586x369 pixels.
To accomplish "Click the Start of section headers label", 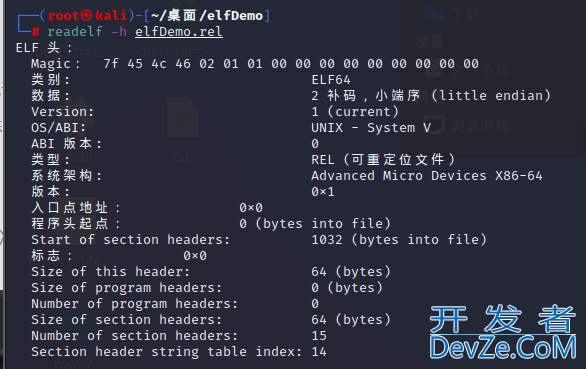I will click(x=130, y=240).
